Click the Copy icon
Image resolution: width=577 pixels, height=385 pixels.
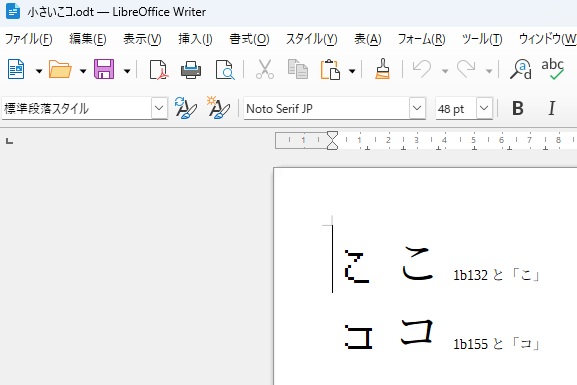[297, 69]
